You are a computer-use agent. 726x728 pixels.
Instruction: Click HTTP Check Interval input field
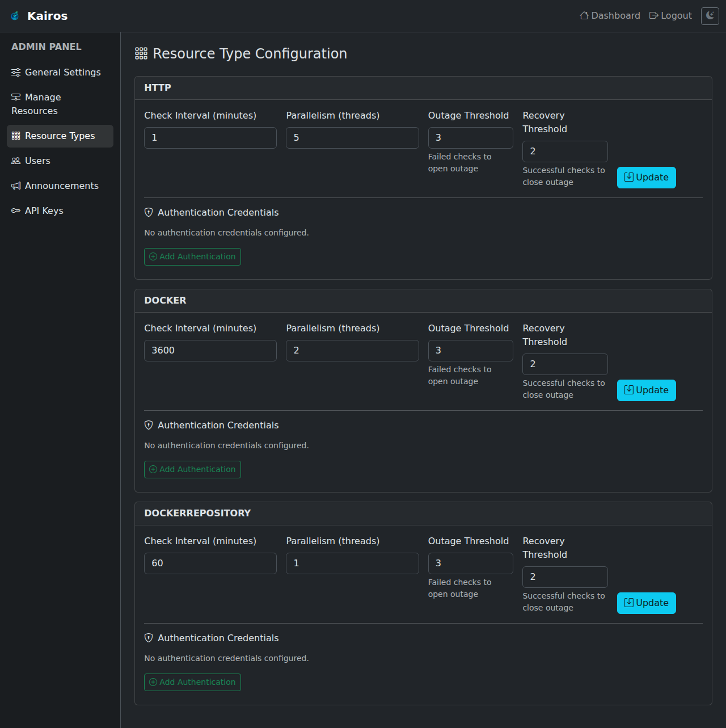click(210, 138)
